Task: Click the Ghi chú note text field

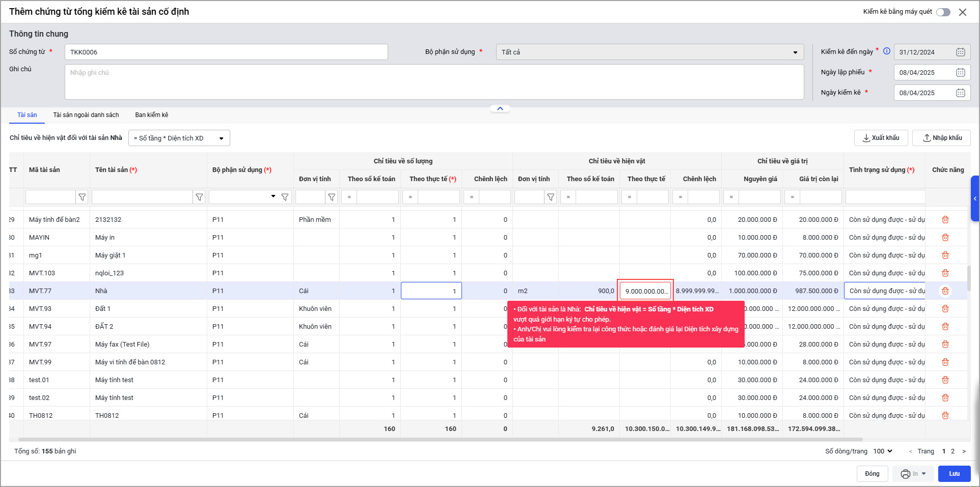Action: point(434,82)
